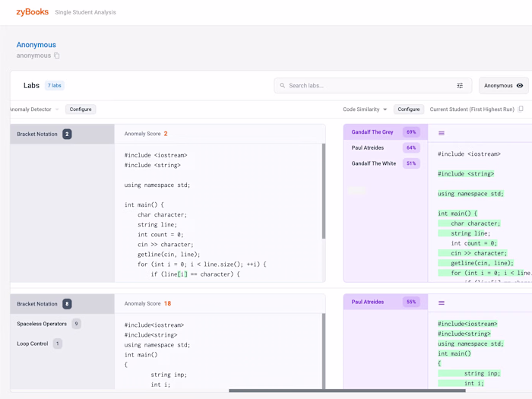Click Configure next to Anomaly Detector
This screenshot has width=532, height=399.
81,109
